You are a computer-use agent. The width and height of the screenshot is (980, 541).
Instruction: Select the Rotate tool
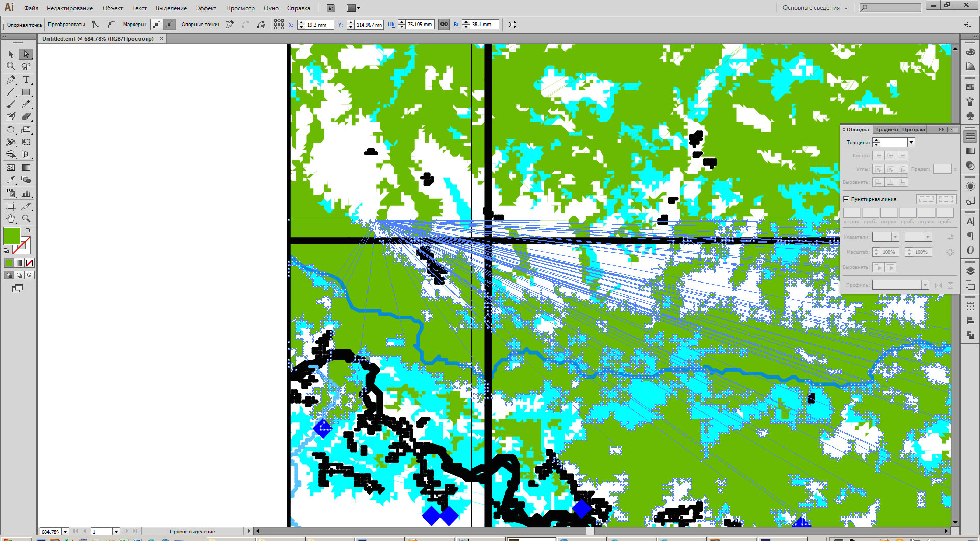11,130
